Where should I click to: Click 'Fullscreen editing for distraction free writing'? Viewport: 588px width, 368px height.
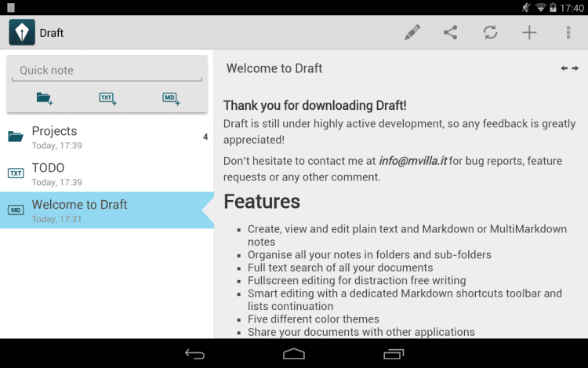[357, 281]
